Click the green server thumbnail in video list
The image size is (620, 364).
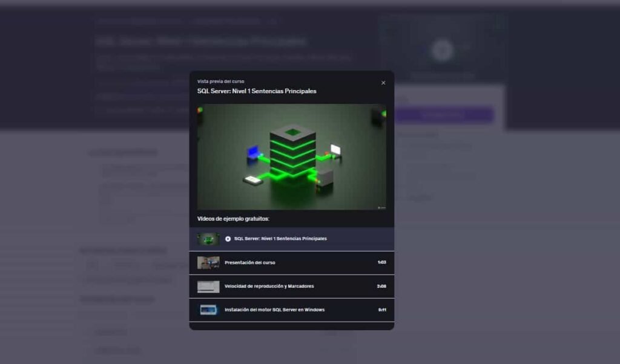point(208,239)
